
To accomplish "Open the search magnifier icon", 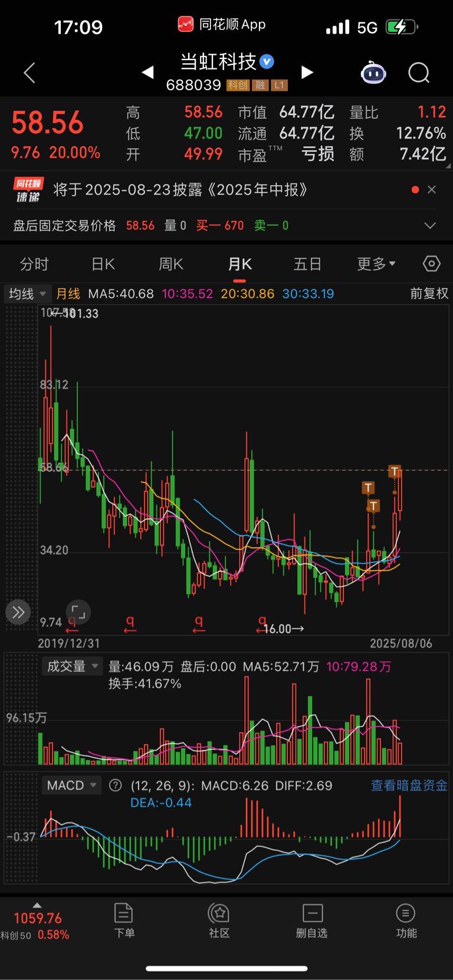I will 419,73.
